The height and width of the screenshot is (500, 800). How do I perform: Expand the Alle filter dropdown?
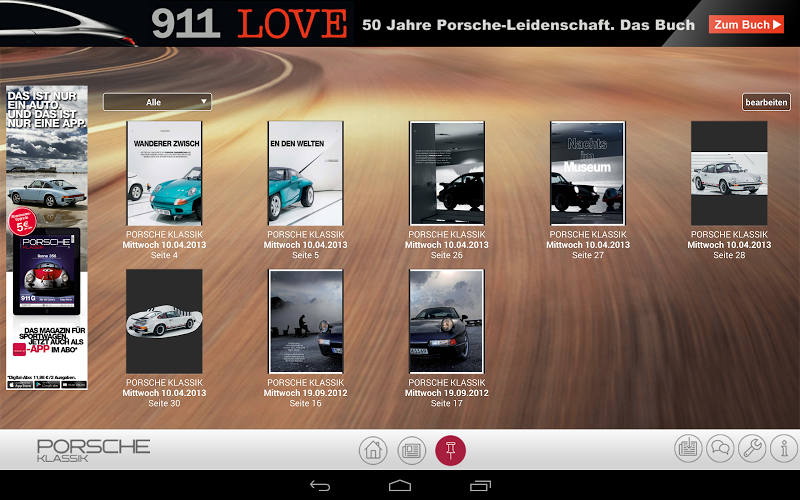pyautogui.click(x=157, y=102)
